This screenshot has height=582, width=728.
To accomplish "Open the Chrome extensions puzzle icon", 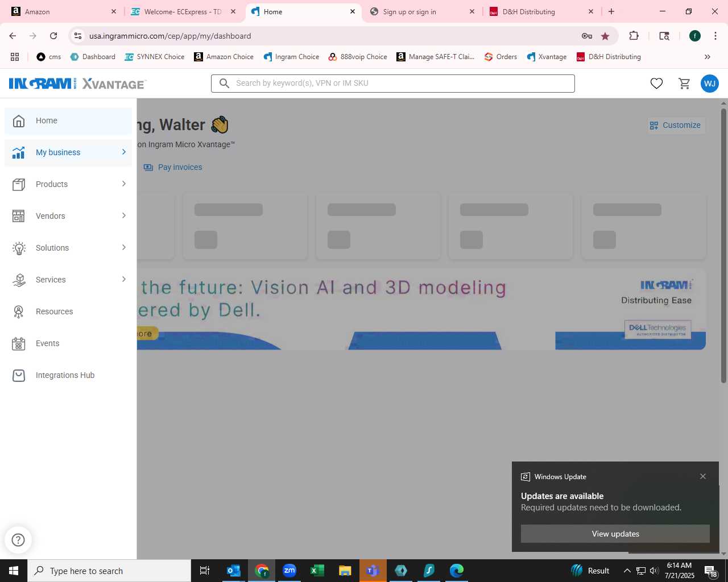I will tap(634, 36).
